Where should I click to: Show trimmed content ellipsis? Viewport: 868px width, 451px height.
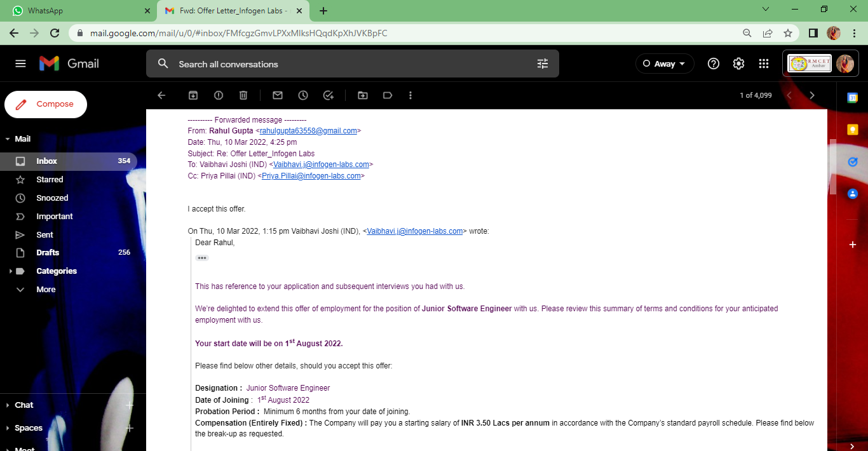pos(202,258)
